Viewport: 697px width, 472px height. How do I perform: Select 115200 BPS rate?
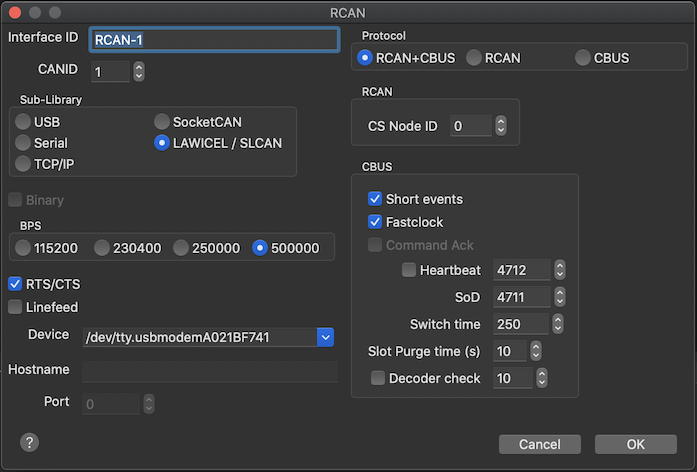(x=22, y=248)
